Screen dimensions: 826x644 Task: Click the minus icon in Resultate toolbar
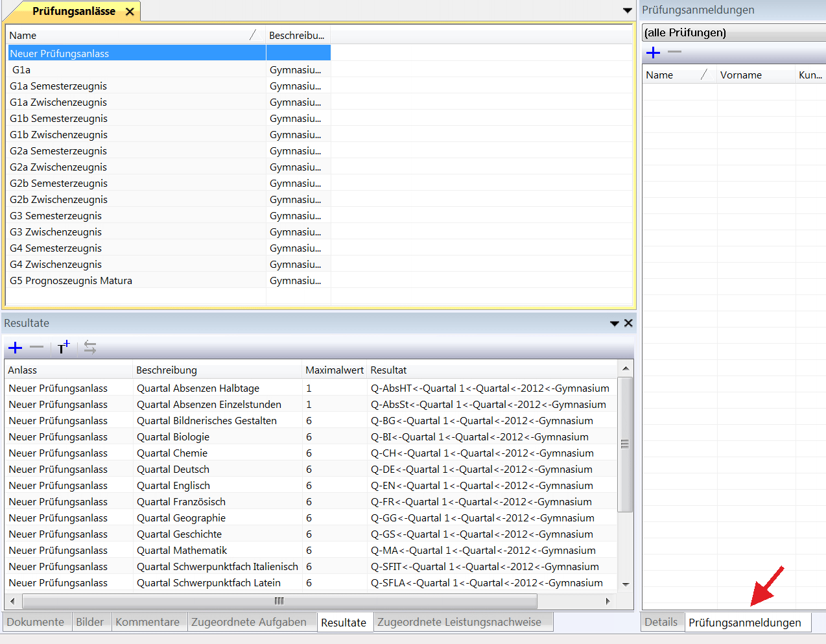click(37, 348)
